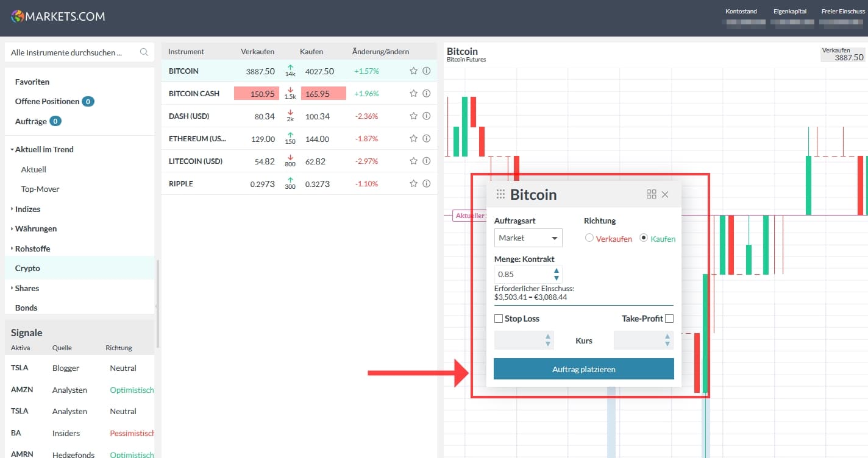
Task: Click the Eigenkapital header label
Action: point(791,12)
